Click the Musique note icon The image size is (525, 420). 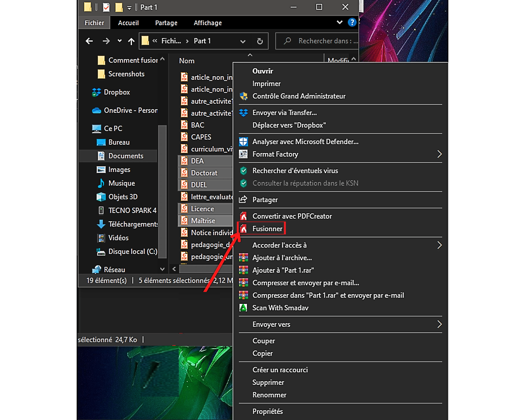[101, 183]
